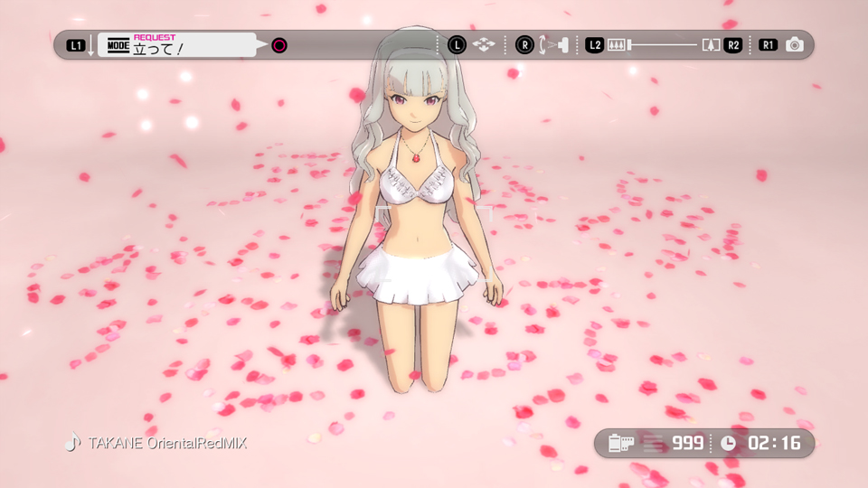Click the telephoto portrait icon
This screenshot has height=488, width=868.
(x=711, y=45)
